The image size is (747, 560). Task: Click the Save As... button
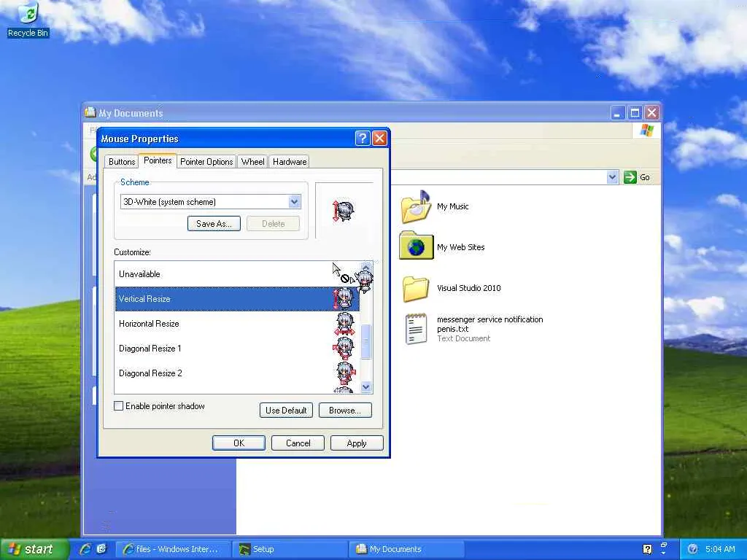(214, 224)
